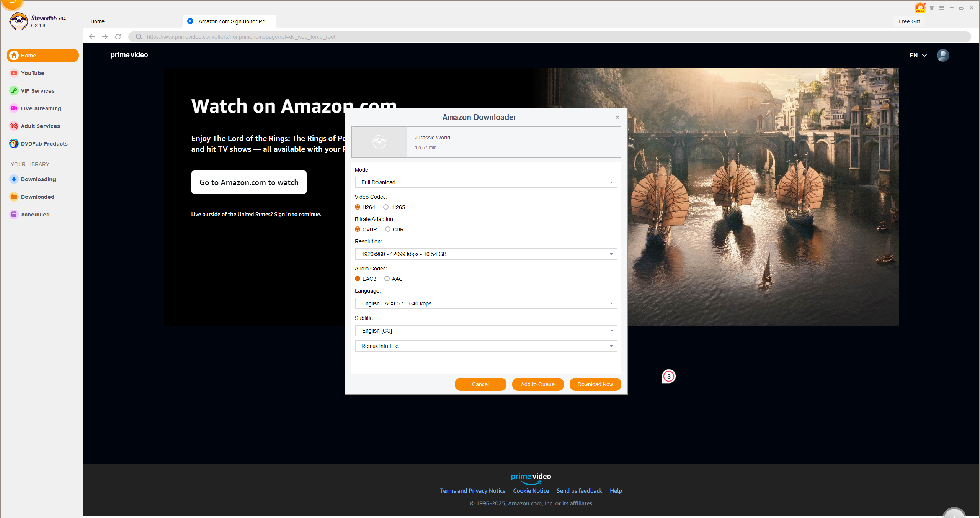Go back in browser navigation
Image resolution: width=980 pixels, height=518 pixels.
point(92,37)
